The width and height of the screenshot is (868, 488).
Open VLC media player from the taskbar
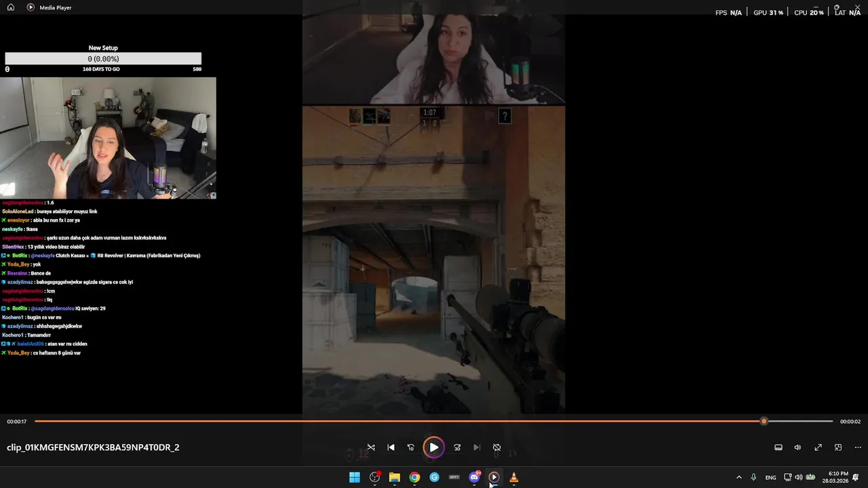tap(513, 477)
